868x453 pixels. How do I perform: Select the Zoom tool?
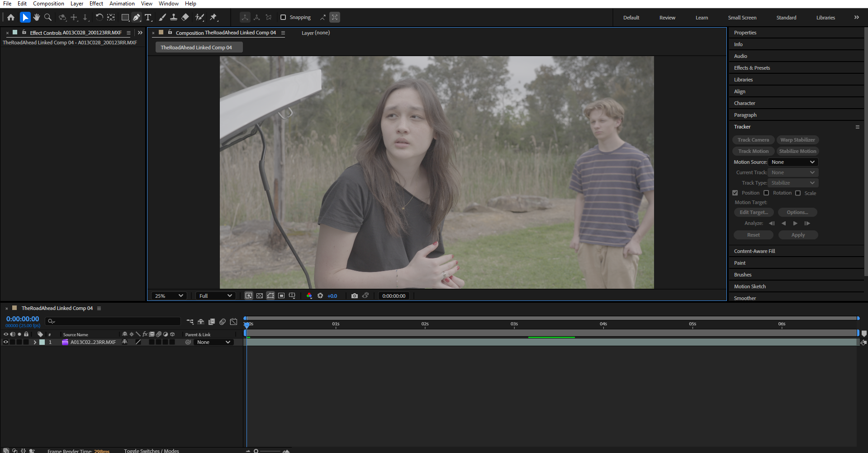[48, 17]
